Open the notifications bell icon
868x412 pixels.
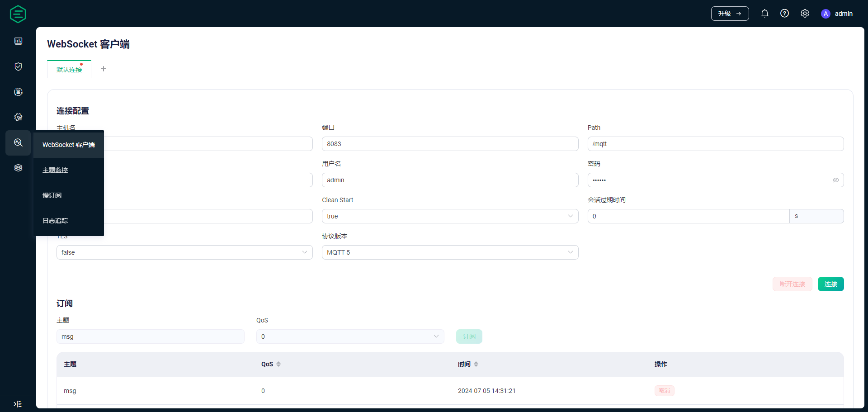(764, 14)
